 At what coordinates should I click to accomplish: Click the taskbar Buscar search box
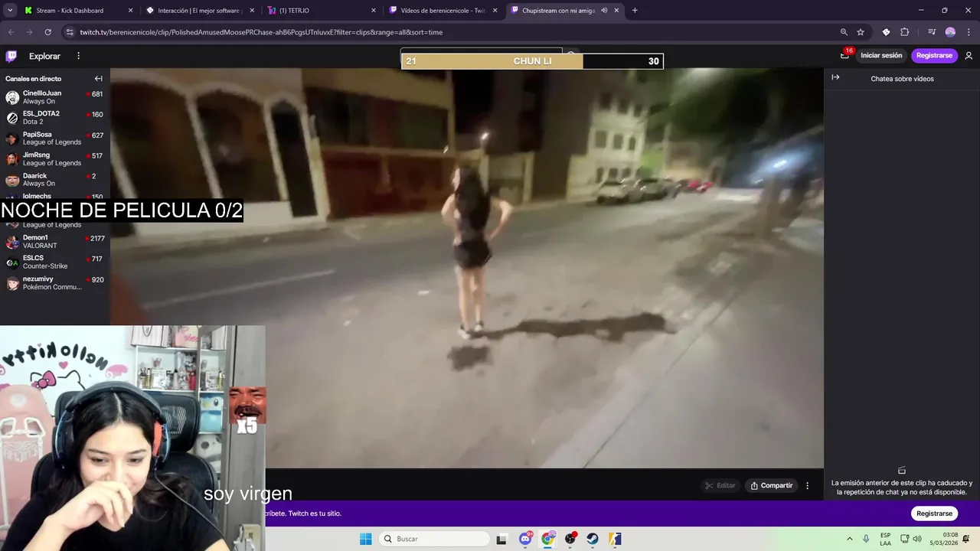point(434,539)
